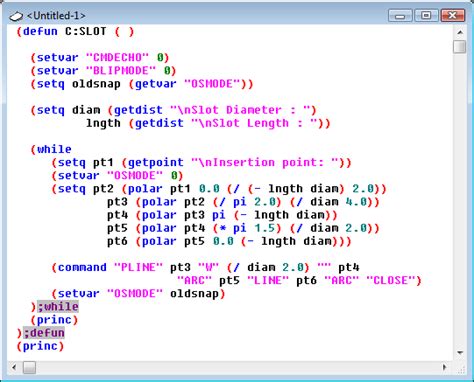Click the "CMDECHO" string in code
This screenshot has height=382, width=474.
coord(117,58)
